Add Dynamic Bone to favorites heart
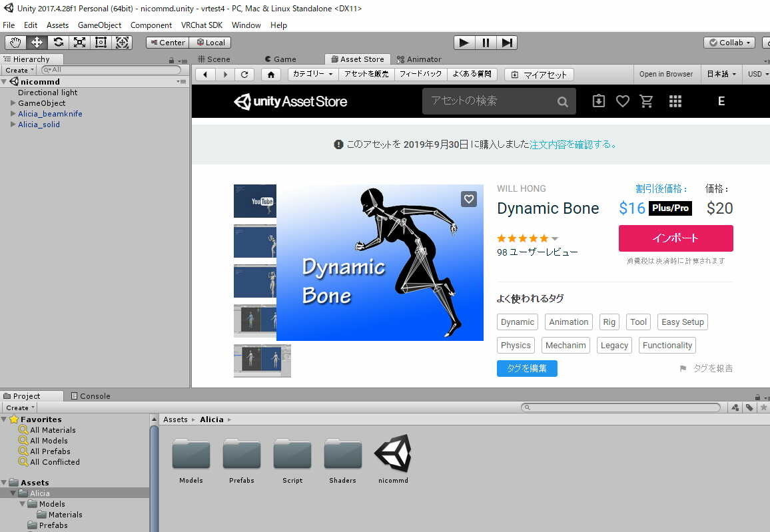Screen dimensions: 770x532 (469, 199)
